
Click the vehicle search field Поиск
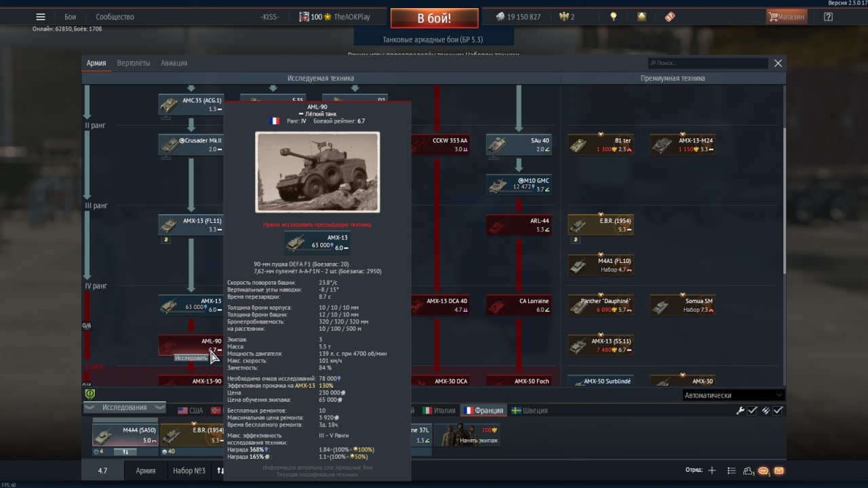pyautogui.click(x=708, y=63)
